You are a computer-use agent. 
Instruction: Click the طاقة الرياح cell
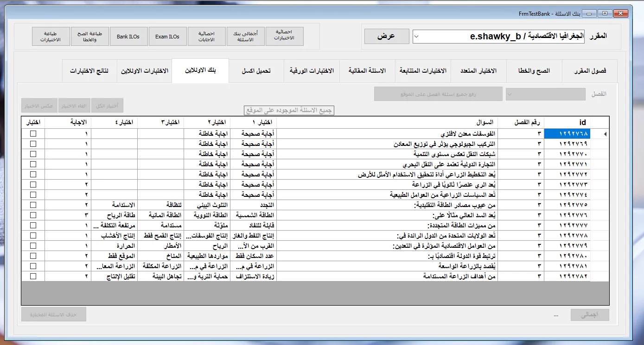click(x=114, y=215)
